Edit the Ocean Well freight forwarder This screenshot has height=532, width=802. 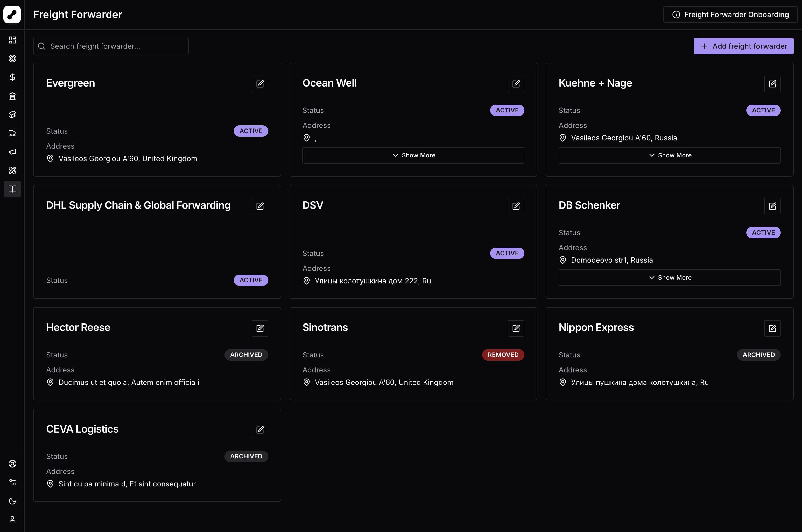[516, 84]
